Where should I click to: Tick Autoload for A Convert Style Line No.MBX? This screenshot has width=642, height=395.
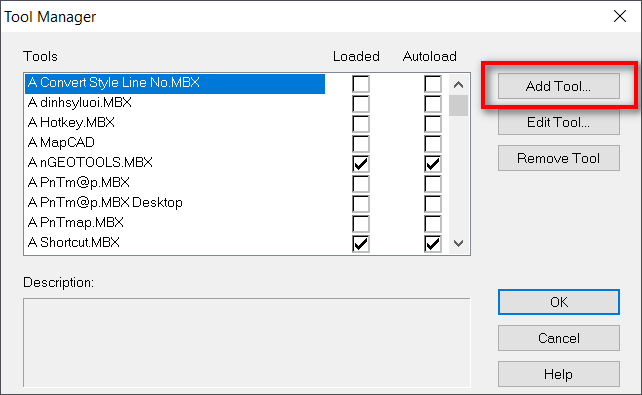click(x=433, y=84)
